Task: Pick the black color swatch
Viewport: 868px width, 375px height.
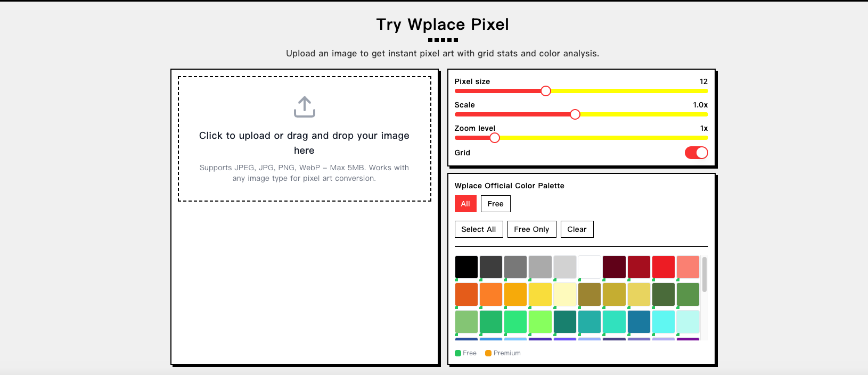Action: coord(466,267)
